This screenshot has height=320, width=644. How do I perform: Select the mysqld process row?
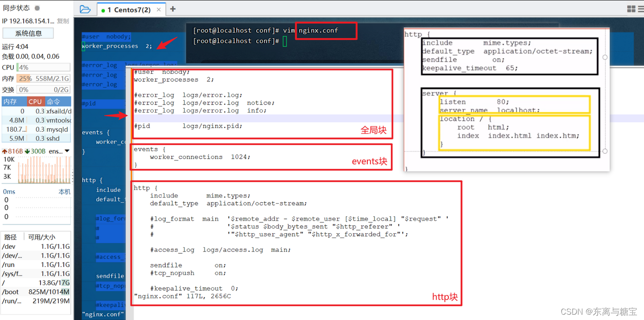pyautogui.click(x=36, y=130)
